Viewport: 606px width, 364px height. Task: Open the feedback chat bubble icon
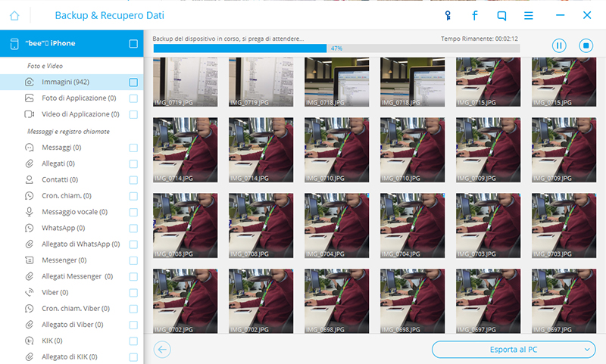pyautogui.click(x=501, y=15)
